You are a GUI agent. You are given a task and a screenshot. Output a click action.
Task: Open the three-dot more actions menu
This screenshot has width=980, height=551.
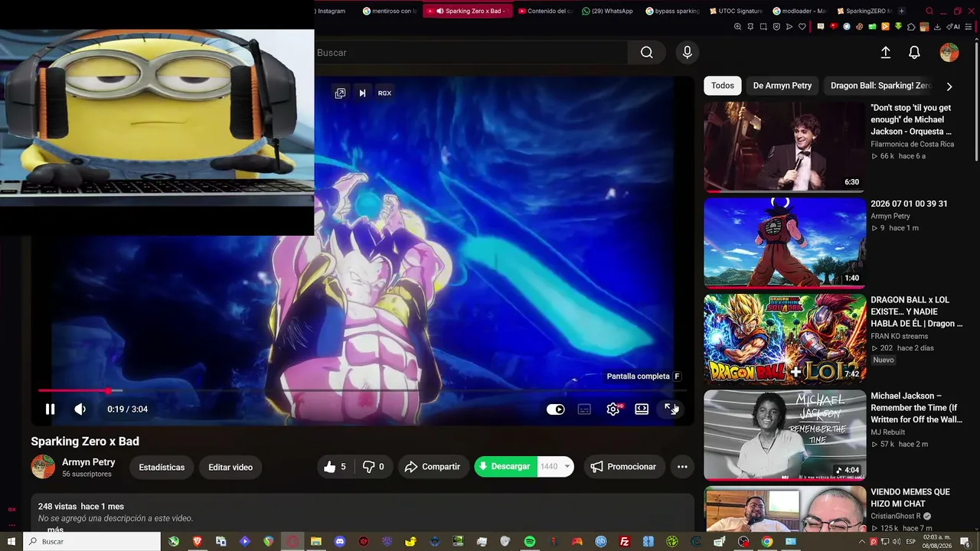click(x=682, y=467)
